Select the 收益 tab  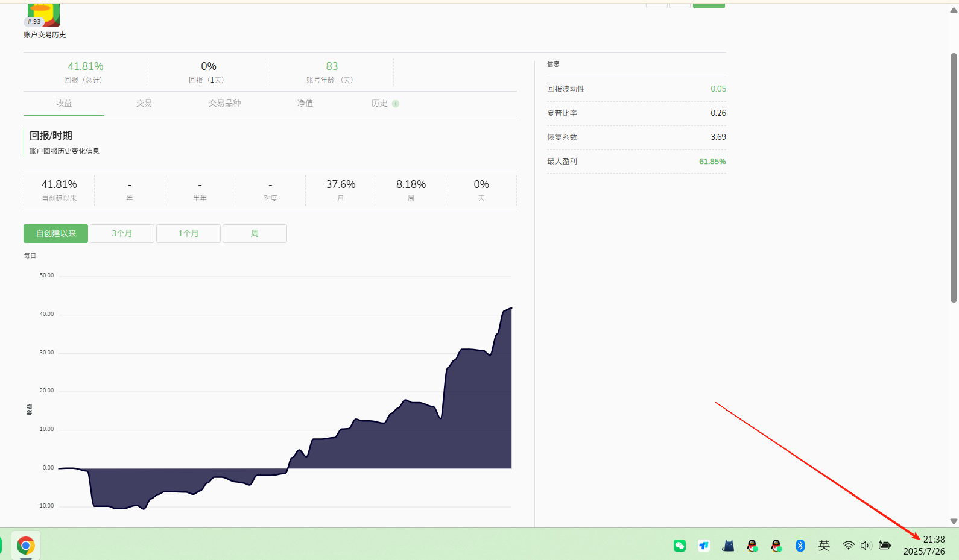point(64,103)
